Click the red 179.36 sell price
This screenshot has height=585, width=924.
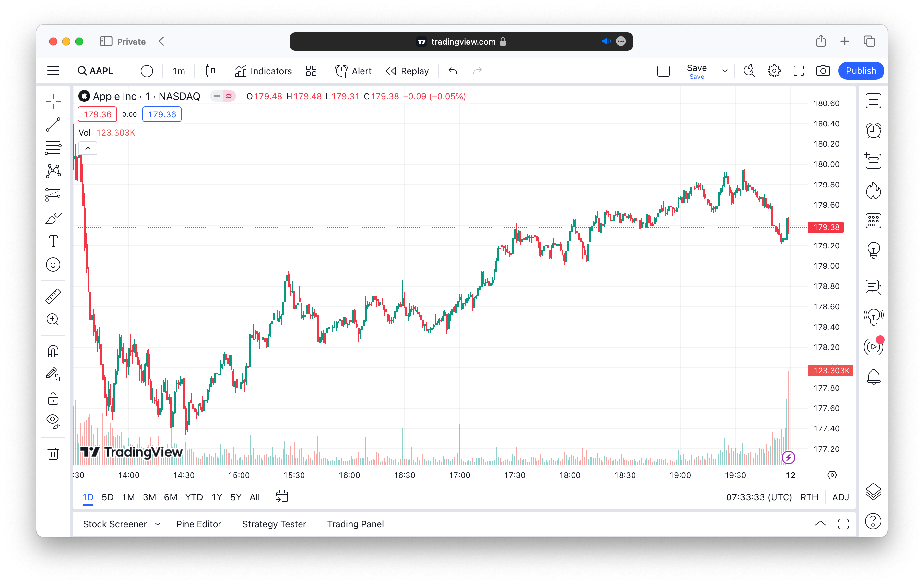coord(97,114)
